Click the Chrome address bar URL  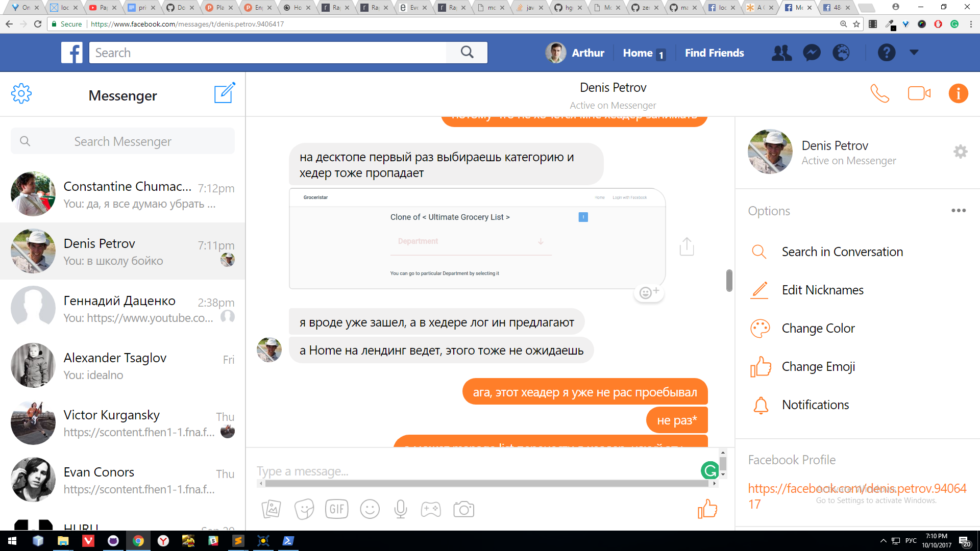(187, 24)
